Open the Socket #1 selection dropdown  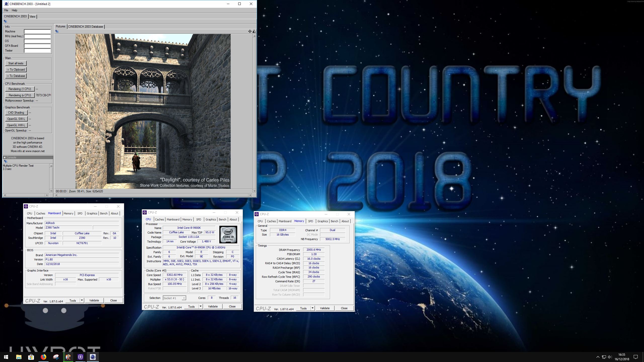(x=174, y=298)
